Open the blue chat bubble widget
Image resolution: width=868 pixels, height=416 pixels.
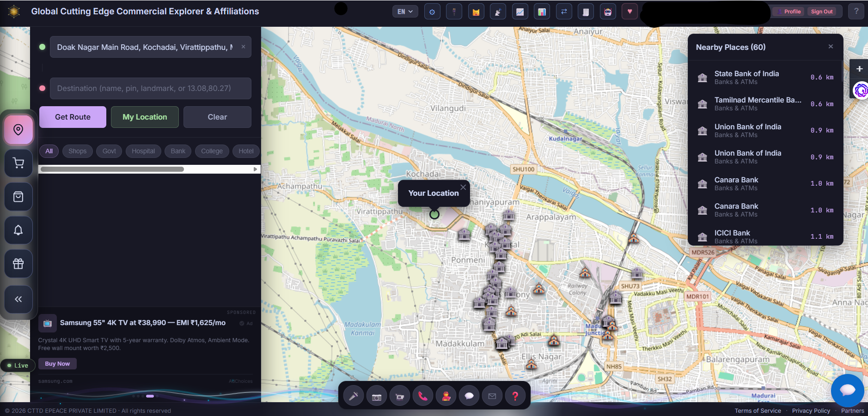click(x=847, y=391)
